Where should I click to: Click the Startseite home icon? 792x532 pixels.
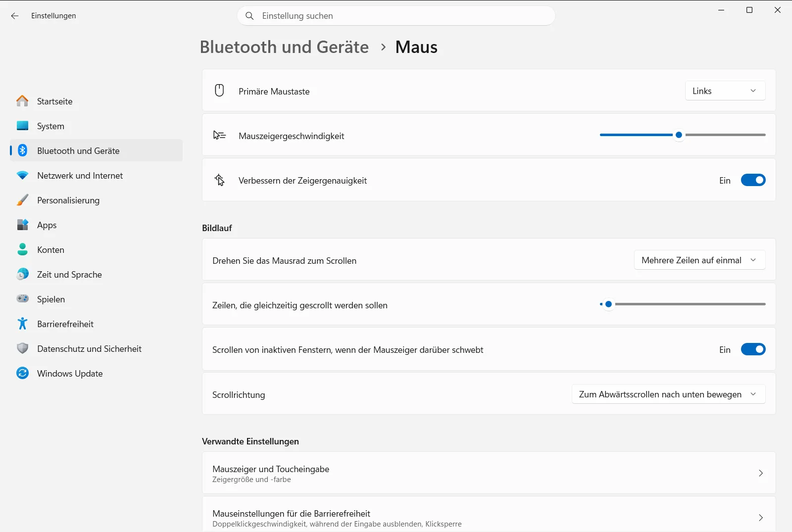(x=22, y=101)
